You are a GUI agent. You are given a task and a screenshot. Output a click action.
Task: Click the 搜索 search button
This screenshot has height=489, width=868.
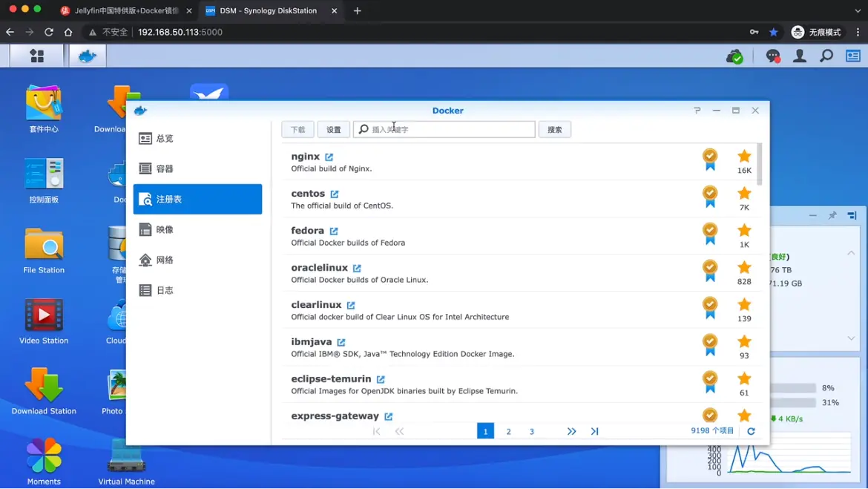coord(554,130)
